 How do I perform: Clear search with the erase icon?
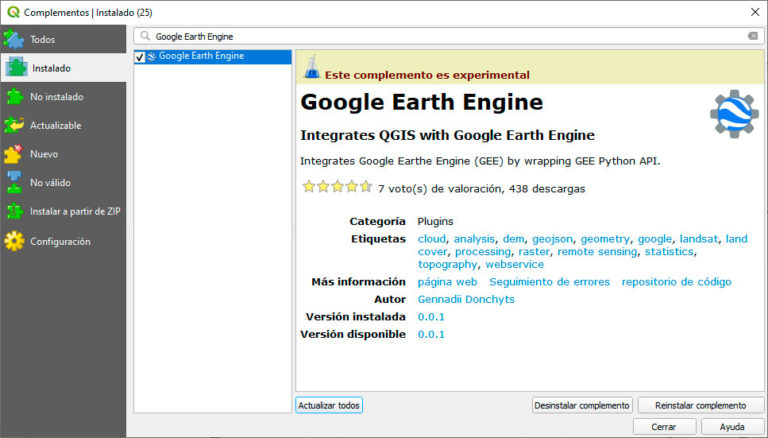coord(752,36)
